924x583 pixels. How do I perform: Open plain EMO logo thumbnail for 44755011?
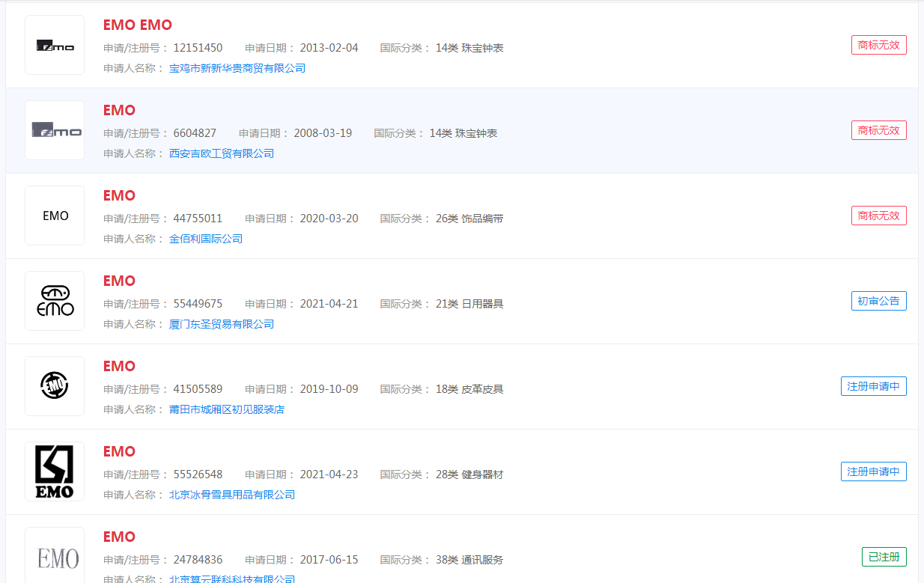coord(55,216)
